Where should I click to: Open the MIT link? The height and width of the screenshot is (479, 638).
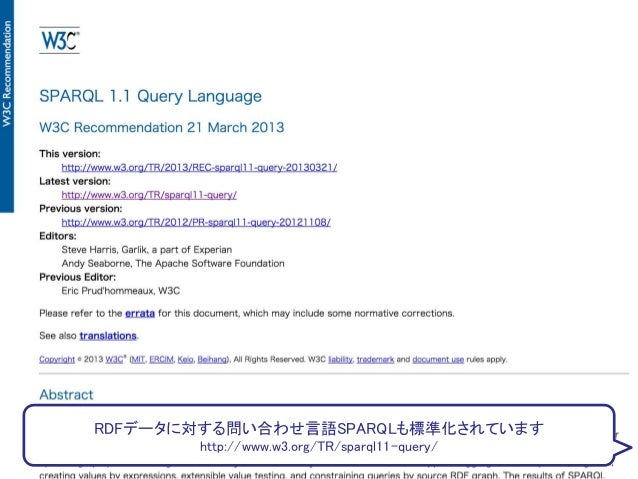coord(138,359)
